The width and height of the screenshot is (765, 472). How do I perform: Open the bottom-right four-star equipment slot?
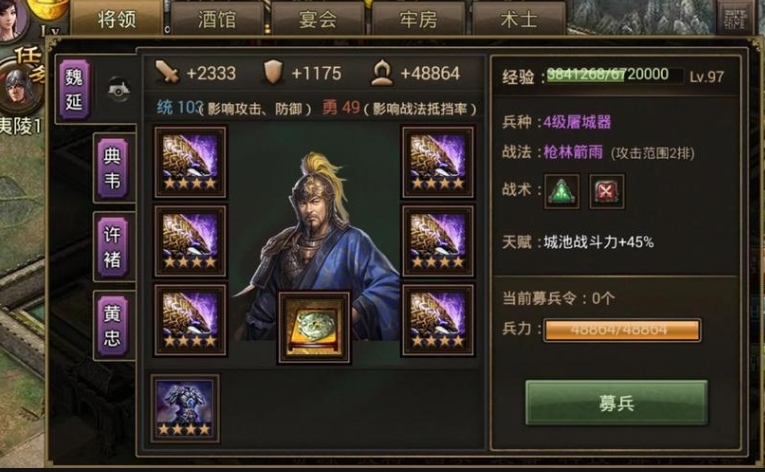tap(438, 321)
